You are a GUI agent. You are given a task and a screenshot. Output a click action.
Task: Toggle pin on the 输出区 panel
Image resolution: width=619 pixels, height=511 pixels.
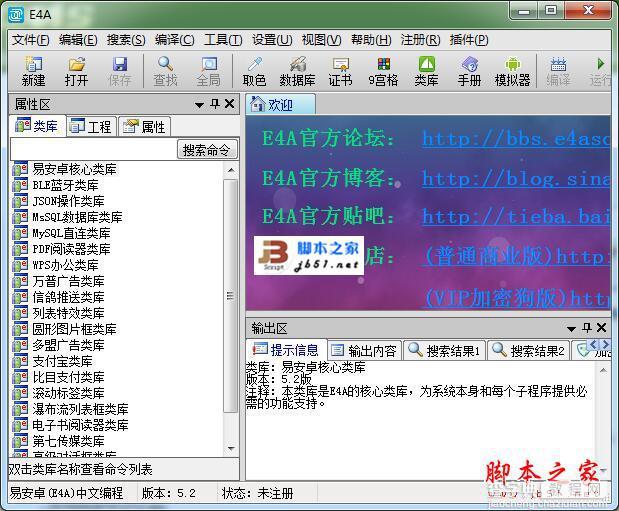click(587, 327)
